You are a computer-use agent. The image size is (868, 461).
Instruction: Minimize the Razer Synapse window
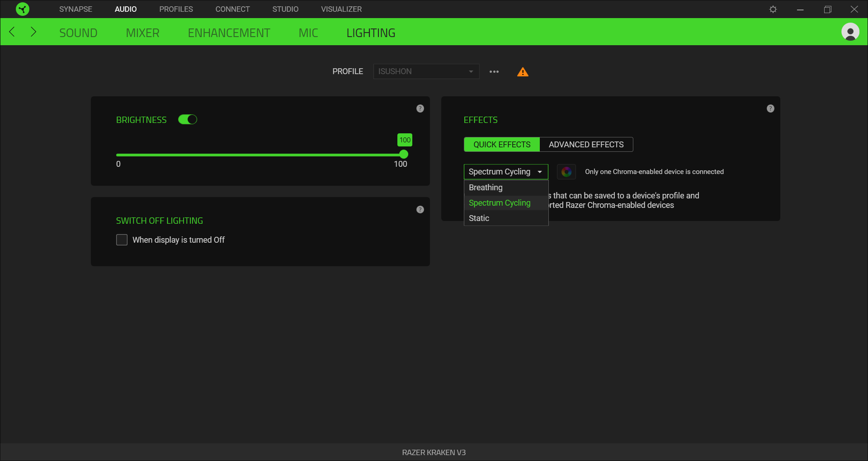coord(800,9)
